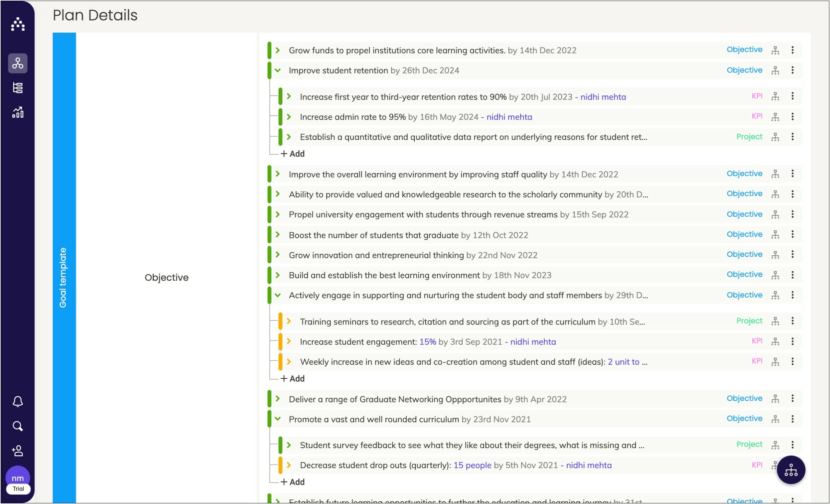830x504 pixels.
Task: Click the app logo at the sidebar top
Action: tap(18, 24)
